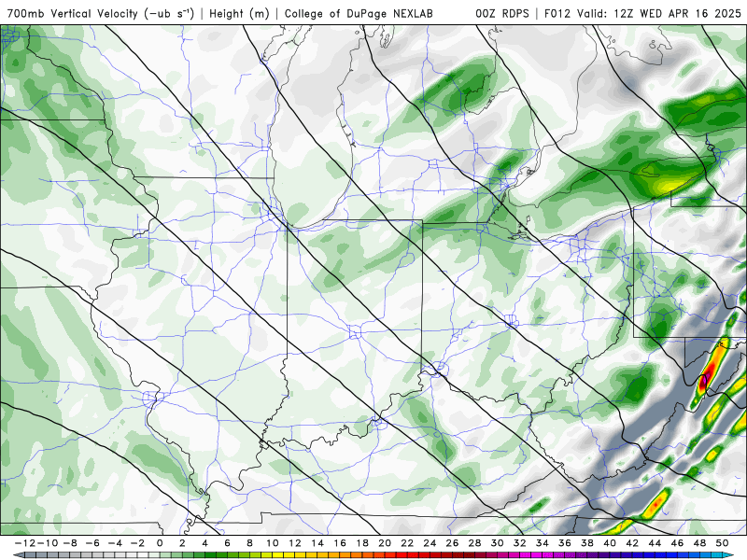
Task: Click the '-4' value on the color scale
Action: pos(115,543)
